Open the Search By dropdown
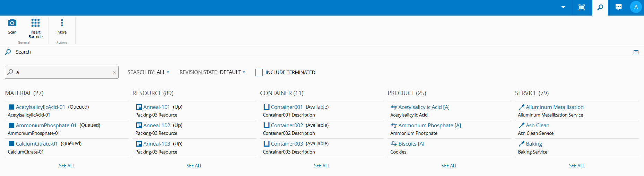644x176 pixels. [x=148, y=72]
